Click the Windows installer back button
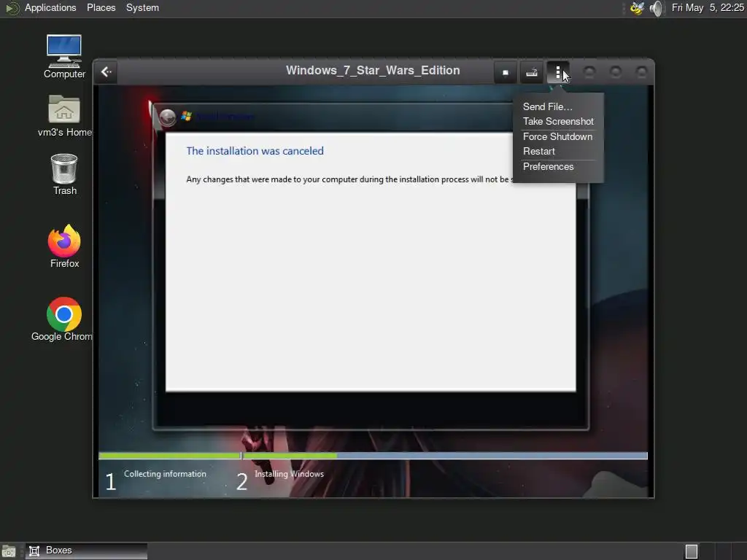Image resolution: width=747 pixels, height=560 pixels. pos(167,117)
